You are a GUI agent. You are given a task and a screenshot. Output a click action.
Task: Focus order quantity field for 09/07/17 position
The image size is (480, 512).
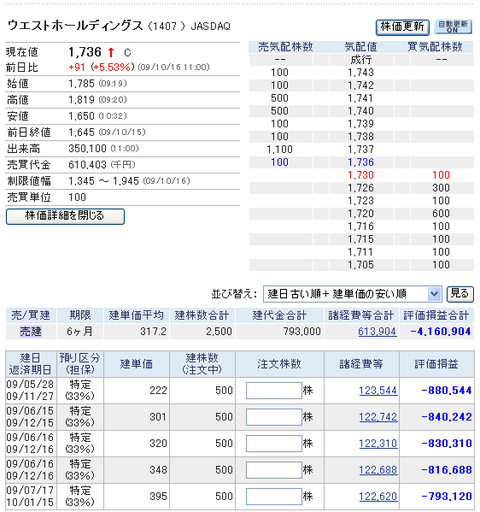(x=274, y=496)
